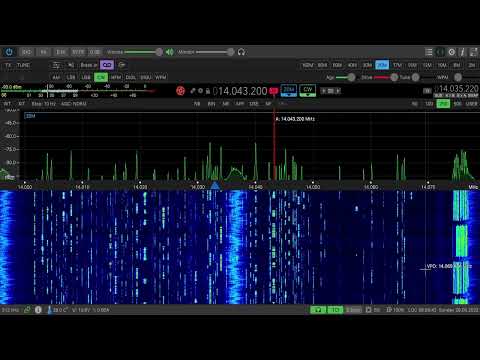
Task: Toggle the DSE button
Action: (x=254, y=104)
